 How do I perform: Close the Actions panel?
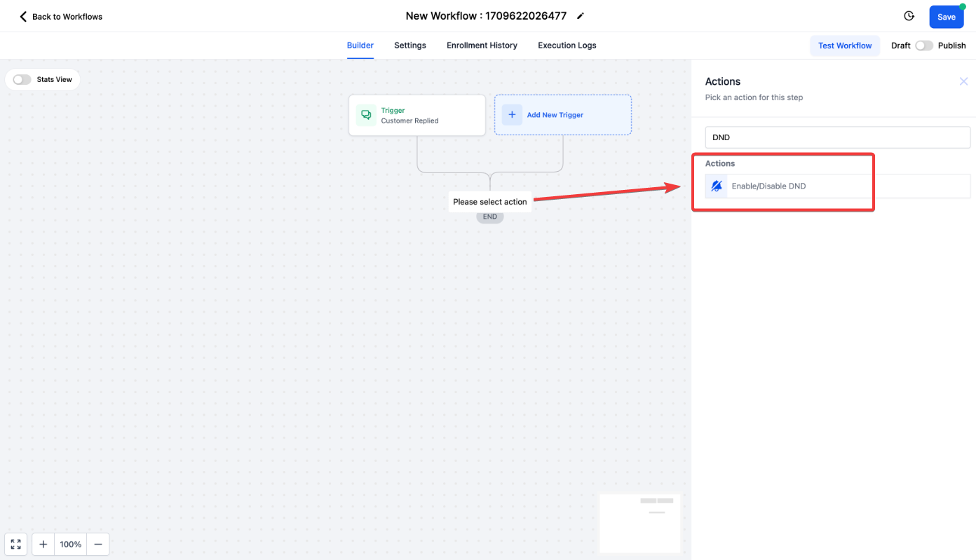[x=963, y=81]
